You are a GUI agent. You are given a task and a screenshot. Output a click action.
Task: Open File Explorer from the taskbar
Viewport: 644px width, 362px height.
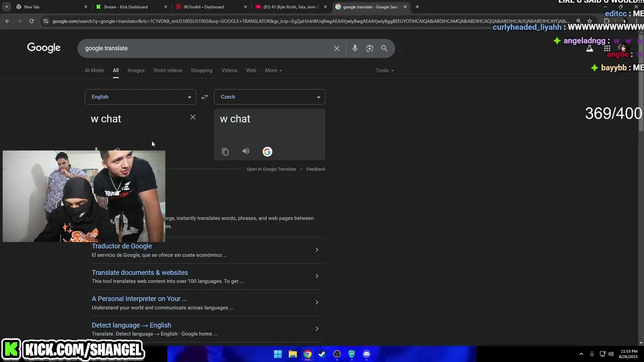[x=293, y=354]
